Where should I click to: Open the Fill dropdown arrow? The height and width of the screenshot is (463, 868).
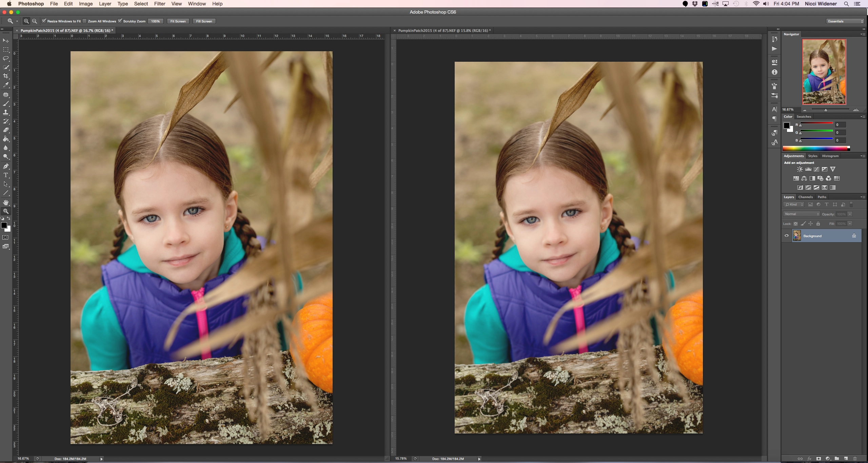(850, 224)
